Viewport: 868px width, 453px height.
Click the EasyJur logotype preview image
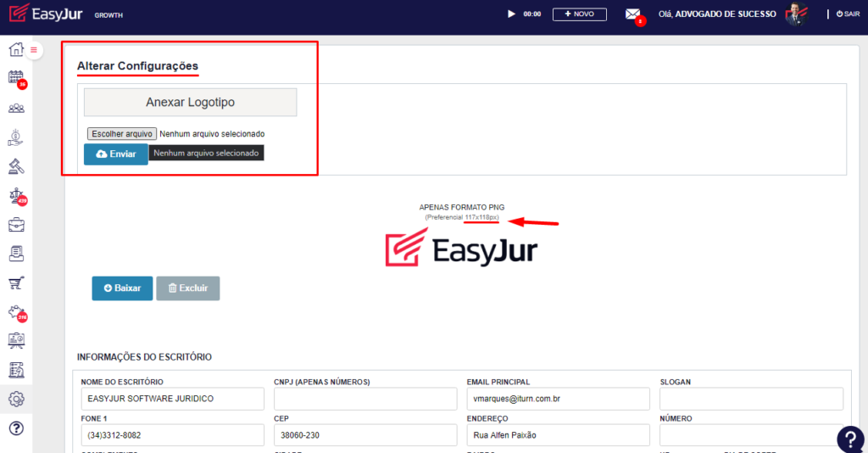[462, 248]
